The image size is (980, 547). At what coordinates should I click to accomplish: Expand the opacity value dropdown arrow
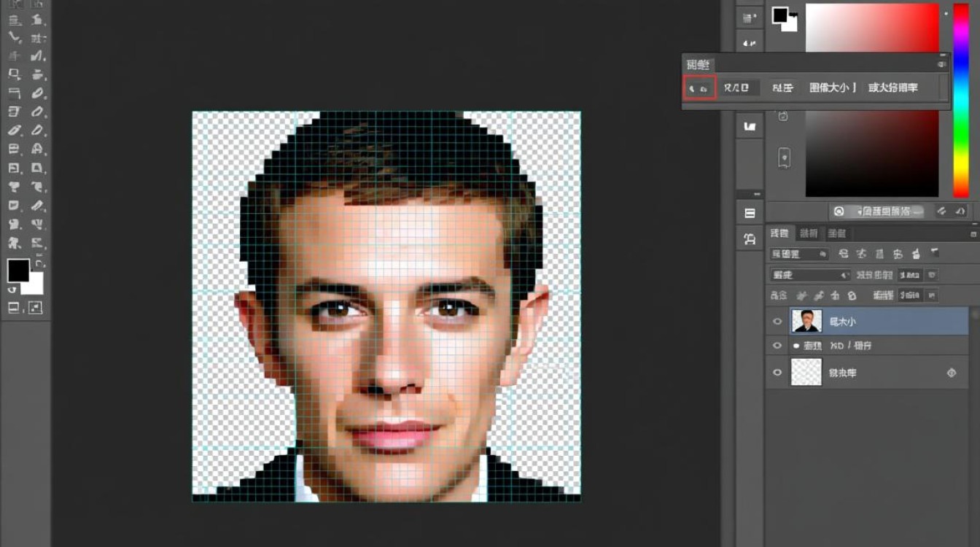pyautogui.click(x=930, y=275)
